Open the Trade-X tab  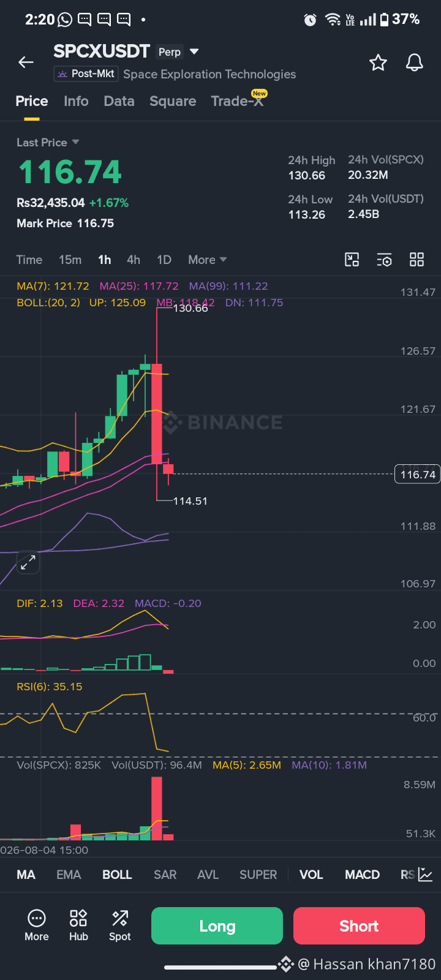point(238,101)
